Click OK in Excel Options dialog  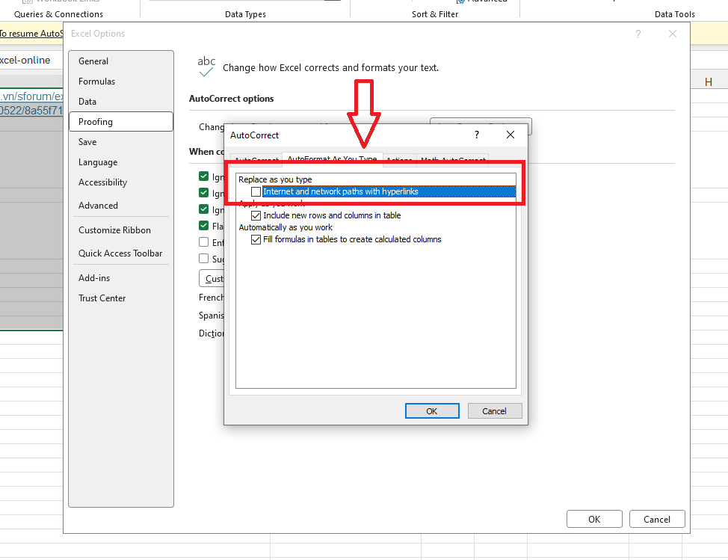point(594,519)
